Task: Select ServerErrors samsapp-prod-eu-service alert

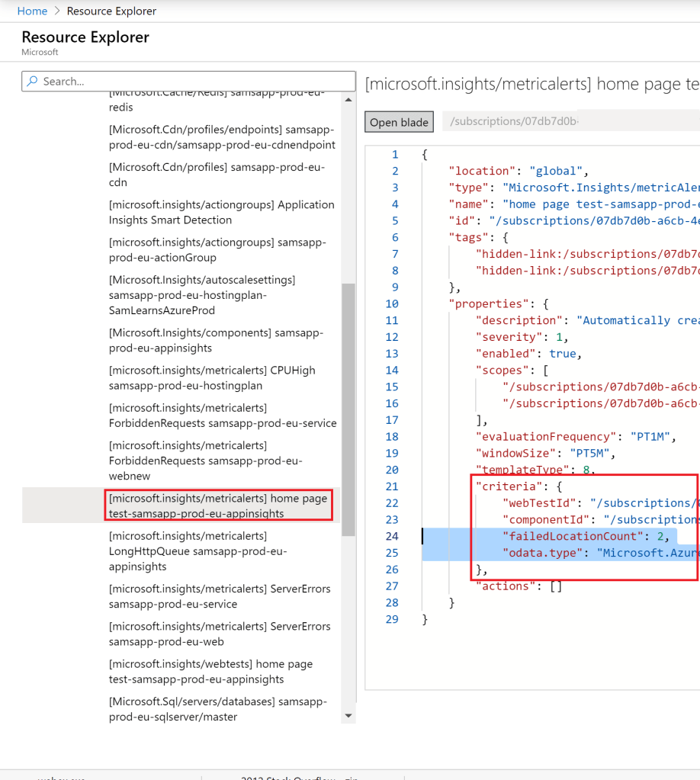Action: pyautogui.click(x=220, y=596)
